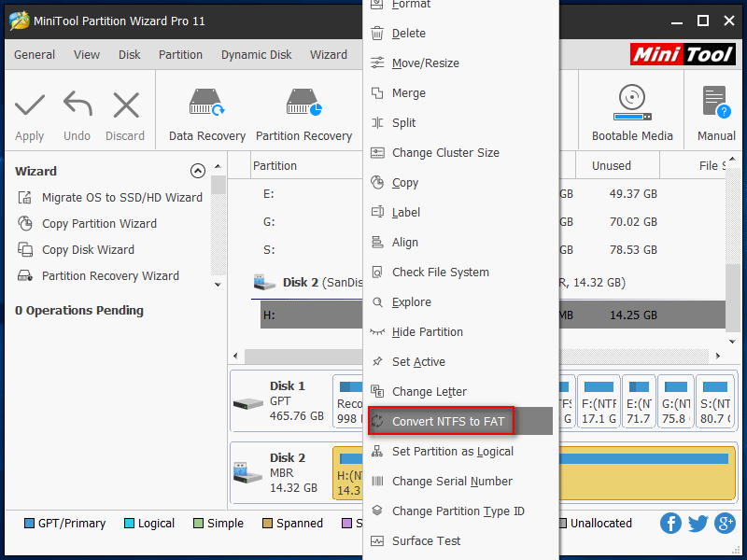Click the partition list scroll-left arrow
The image size is (747, 560).
[x=235, y=356]
